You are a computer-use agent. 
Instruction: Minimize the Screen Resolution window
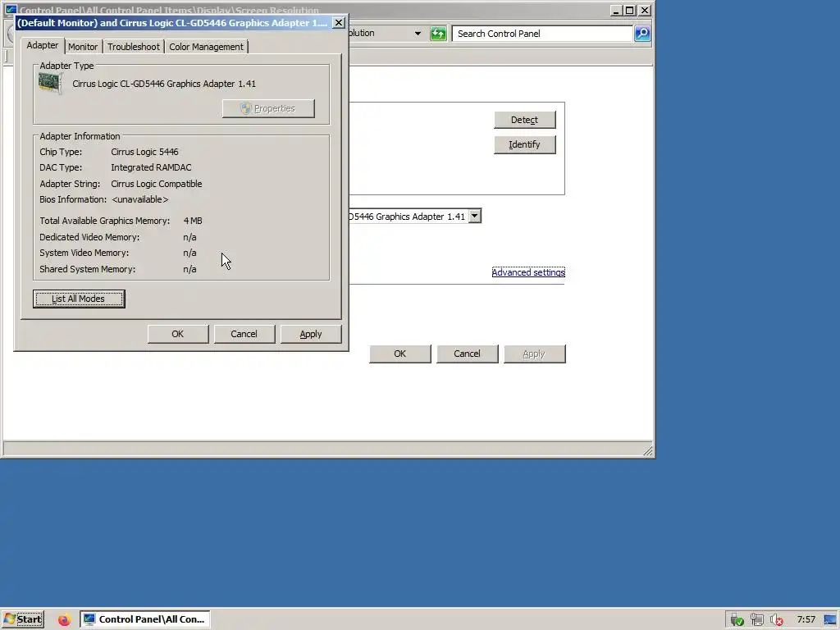coord(616,10)
